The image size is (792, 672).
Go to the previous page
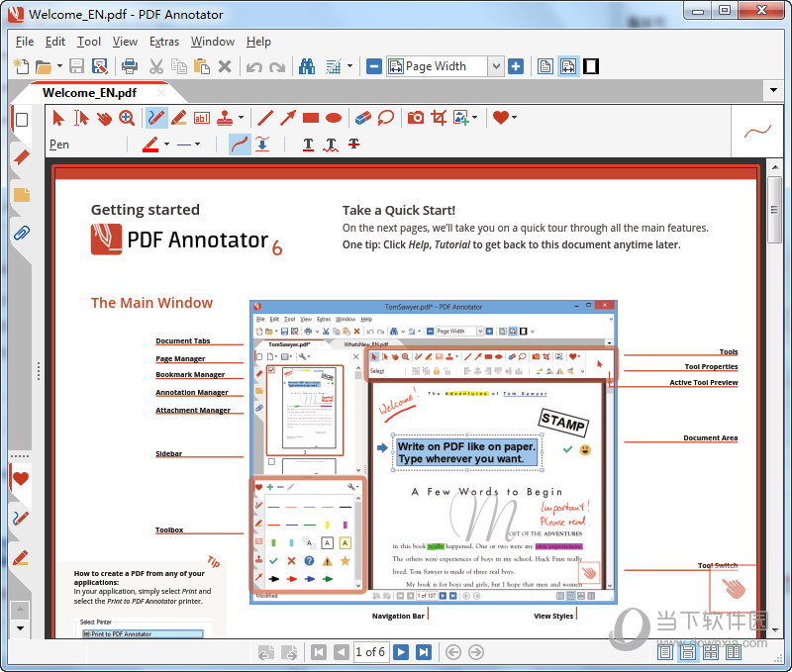point(341,652)
